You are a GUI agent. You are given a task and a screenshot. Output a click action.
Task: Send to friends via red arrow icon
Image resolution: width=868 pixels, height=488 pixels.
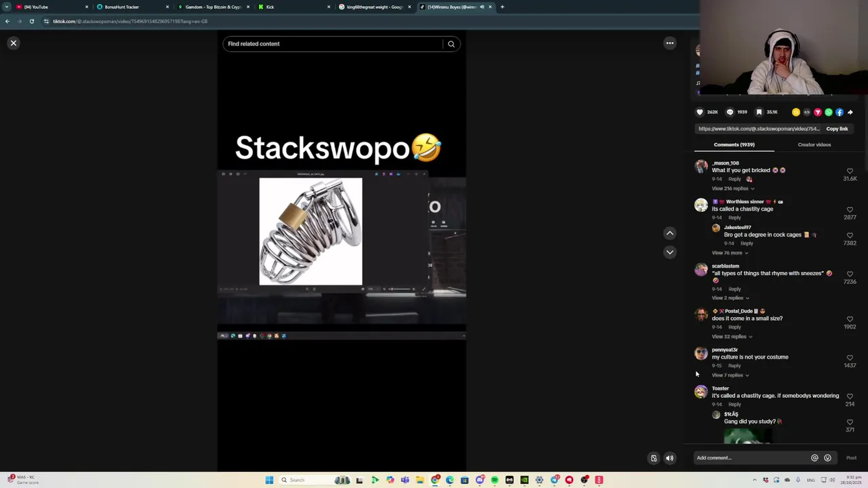click(817, 113)
